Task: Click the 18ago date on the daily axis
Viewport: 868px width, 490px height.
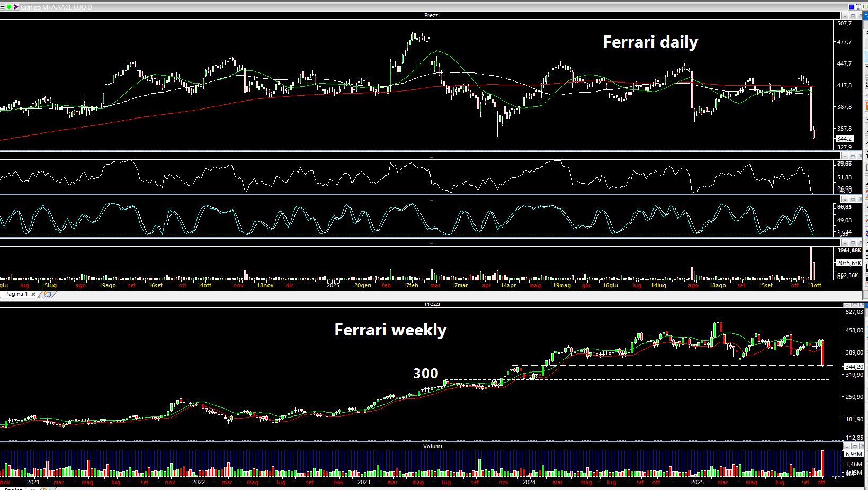Action: 718,286
